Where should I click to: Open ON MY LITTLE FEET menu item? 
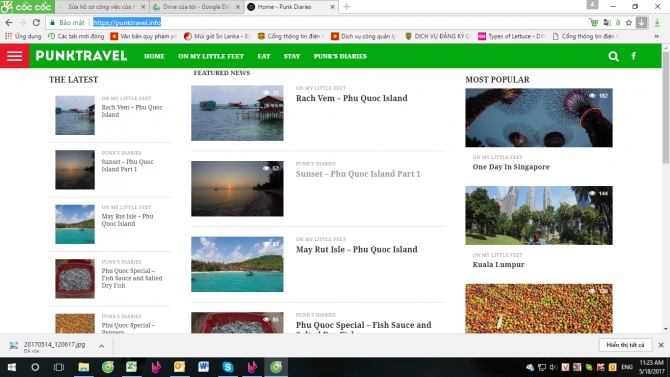point(211,56)
